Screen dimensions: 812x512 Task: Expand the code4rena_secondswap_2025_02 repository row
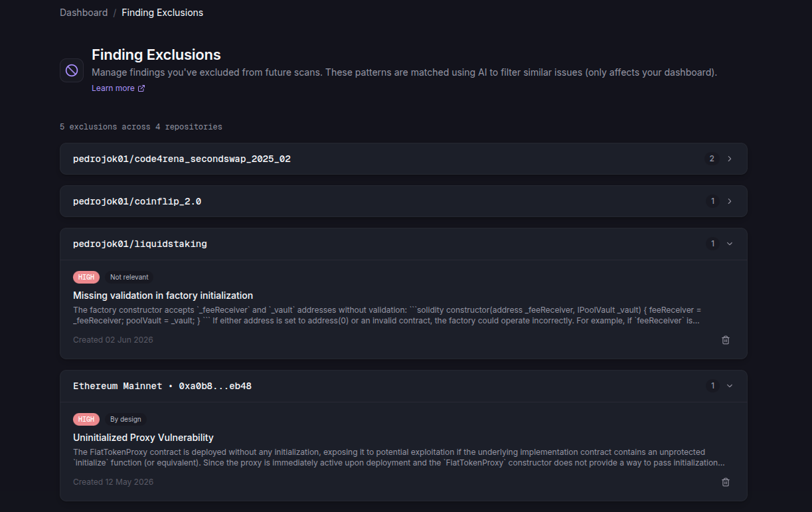point(404,159)
